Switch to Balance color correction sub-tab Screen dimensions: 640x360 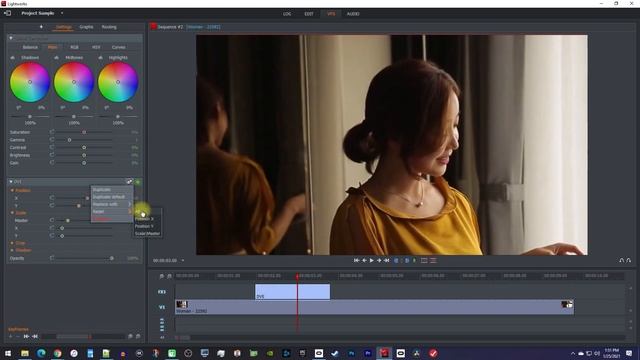point(30,47)
